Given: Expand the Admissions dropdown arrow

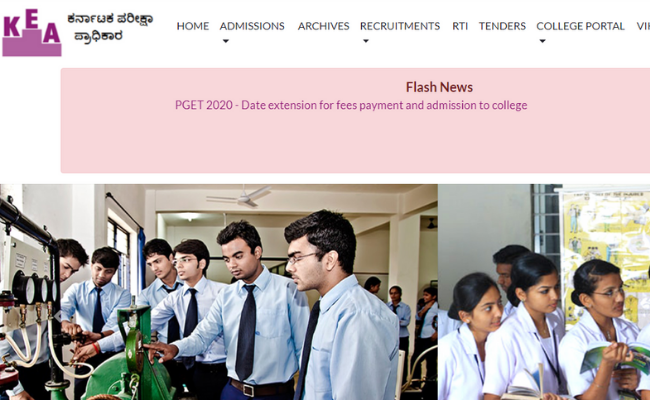Looking at the screenshot, I should [x=226, y=41].
